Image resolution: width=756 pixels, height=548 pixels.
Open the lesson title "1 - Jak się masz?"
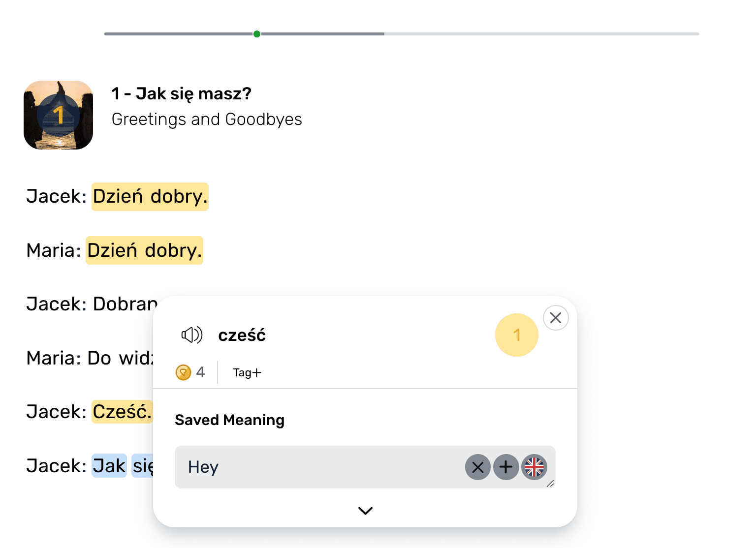181,93
